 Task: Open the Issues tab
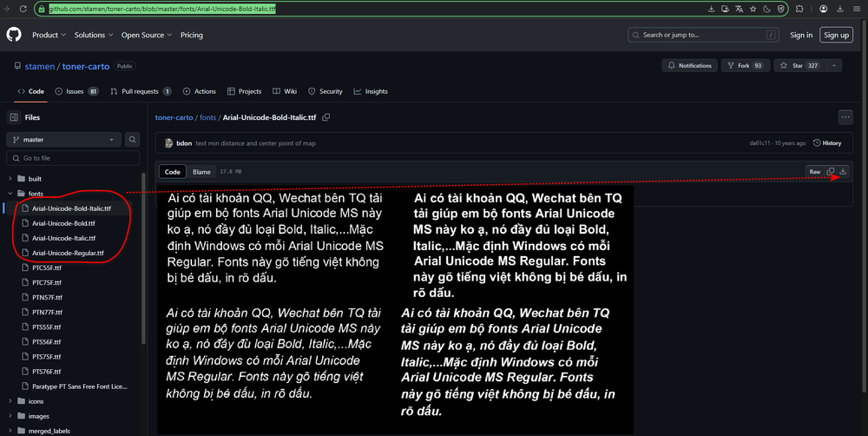click(x=76, y=91)
